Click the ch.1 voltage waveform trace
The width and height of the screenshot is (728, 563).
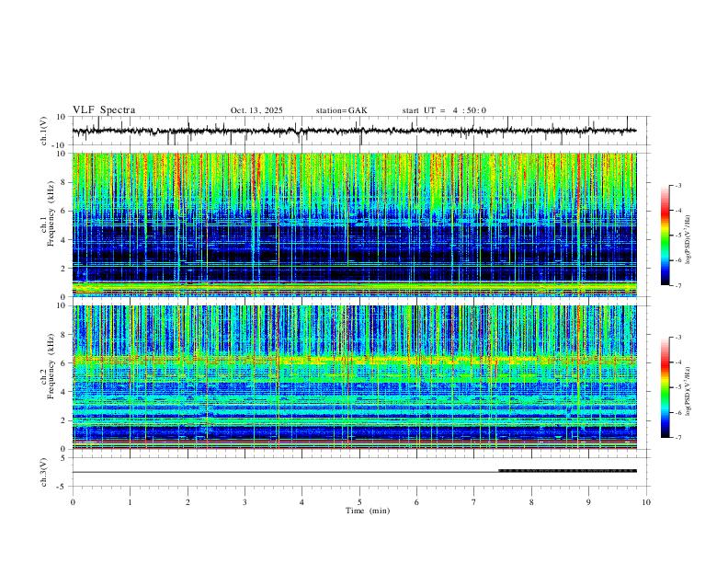354,131
